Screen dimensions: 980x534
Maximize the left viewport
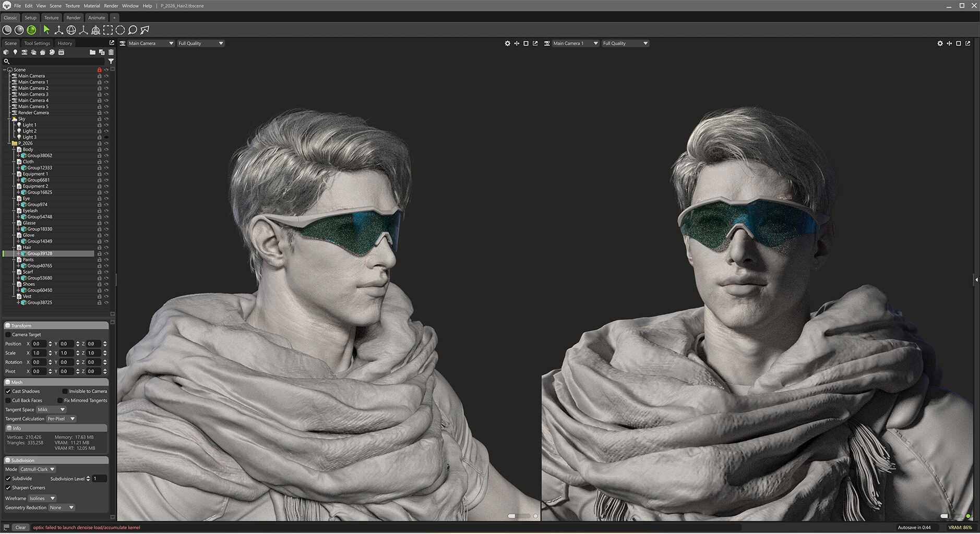(x=526, y=43)
